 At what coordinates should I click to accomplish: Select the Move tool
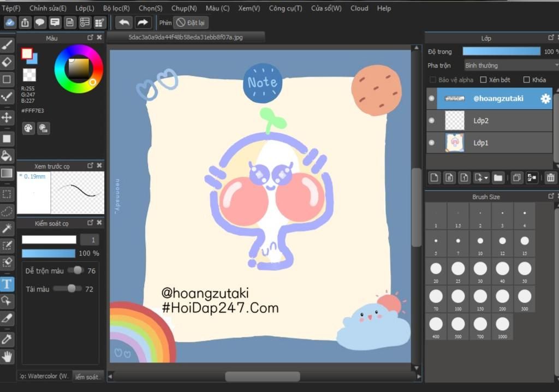point(7,117)
